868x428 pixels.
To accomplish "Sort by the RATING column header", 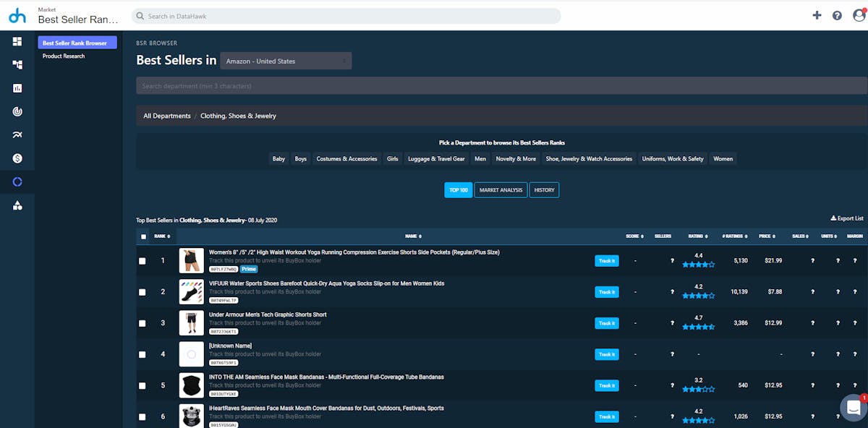I will pyautogui.click(x=698, y=236).
